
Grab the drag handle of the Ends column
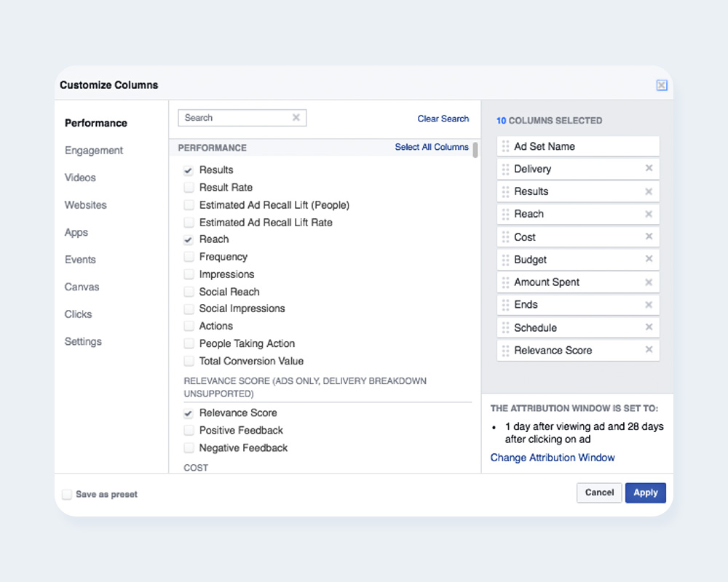(x=505, y=305)
